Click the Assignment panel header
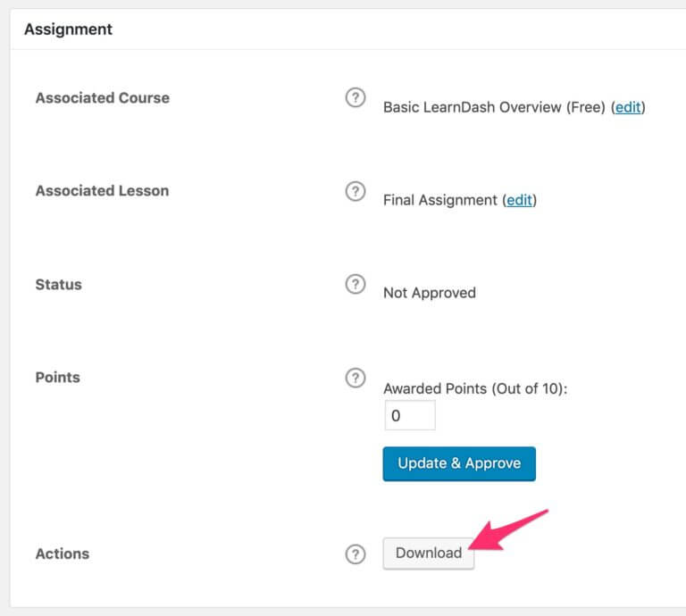Image resolution: width=686 pixels, height=616 pixels. point(69,29)
